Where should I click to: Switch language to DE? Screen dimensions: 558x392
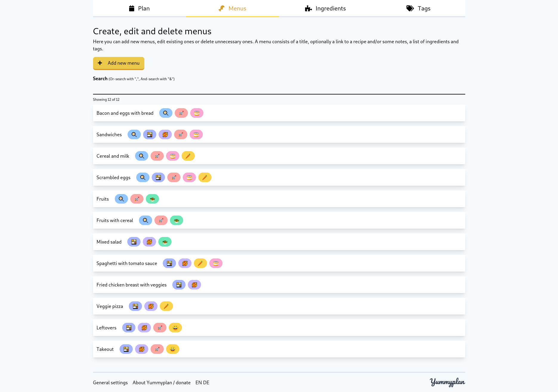click(x=206, y=382)
